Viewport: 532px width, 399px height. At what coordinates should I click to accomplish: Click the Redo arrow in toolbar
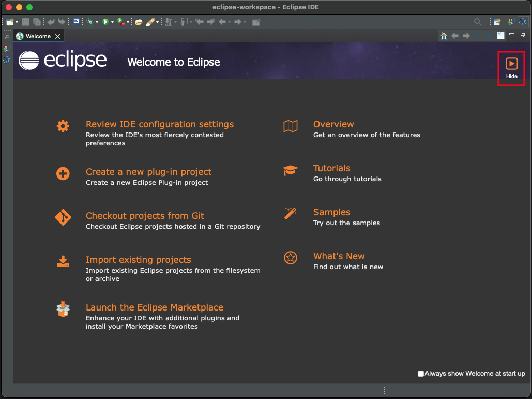click(x=62, y=22)
